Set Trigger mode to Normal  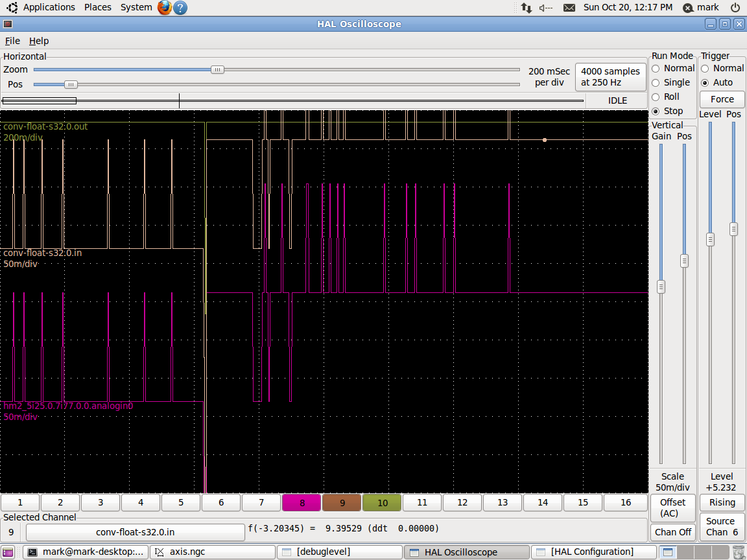[x=723, y=69]
